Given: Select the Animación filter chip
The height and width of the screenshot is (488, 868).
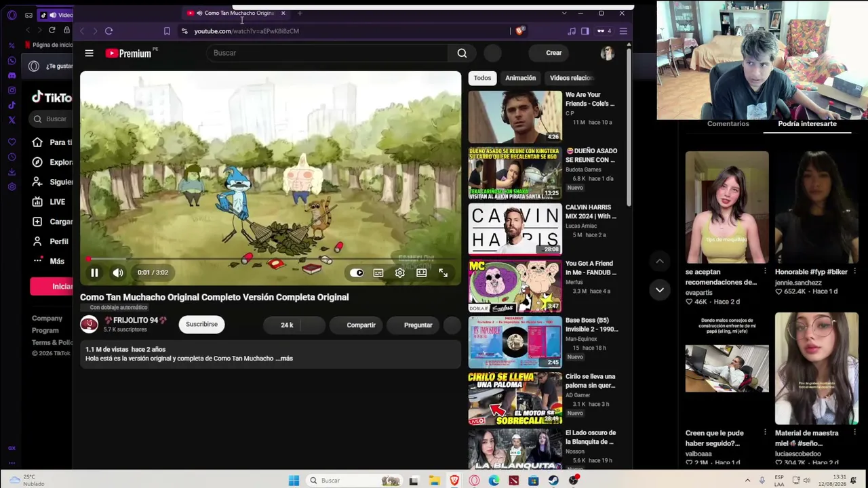Looking at the screenshot, I should tap(520, 78).
